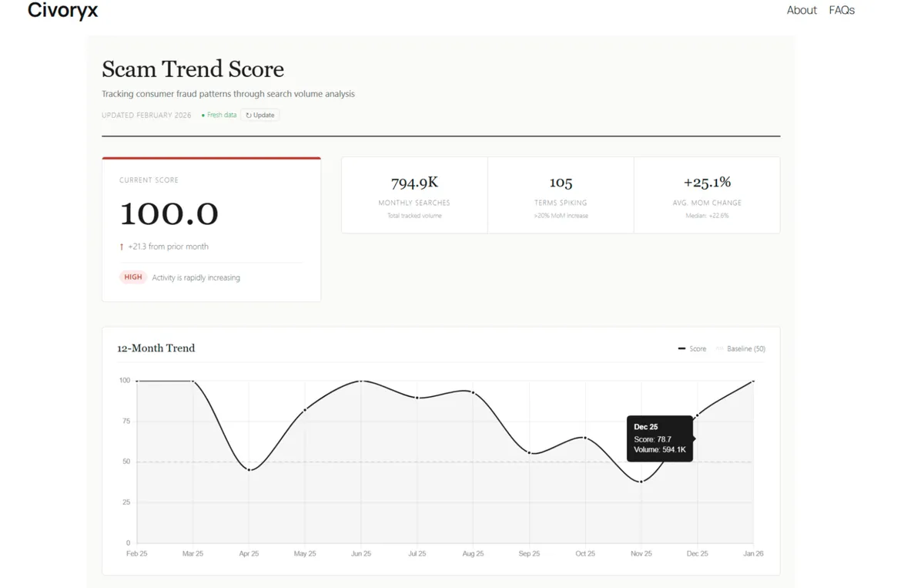Open the About page
The width and height of the screenshot is (924, 588).
point(802,10)
